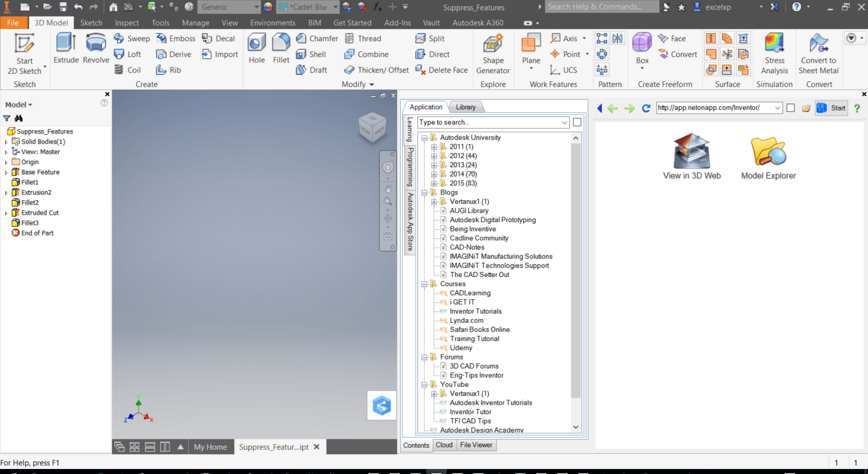Screen dimensions: 868x474
Task: Click the URL address field
Action: [x=719, y=108]
